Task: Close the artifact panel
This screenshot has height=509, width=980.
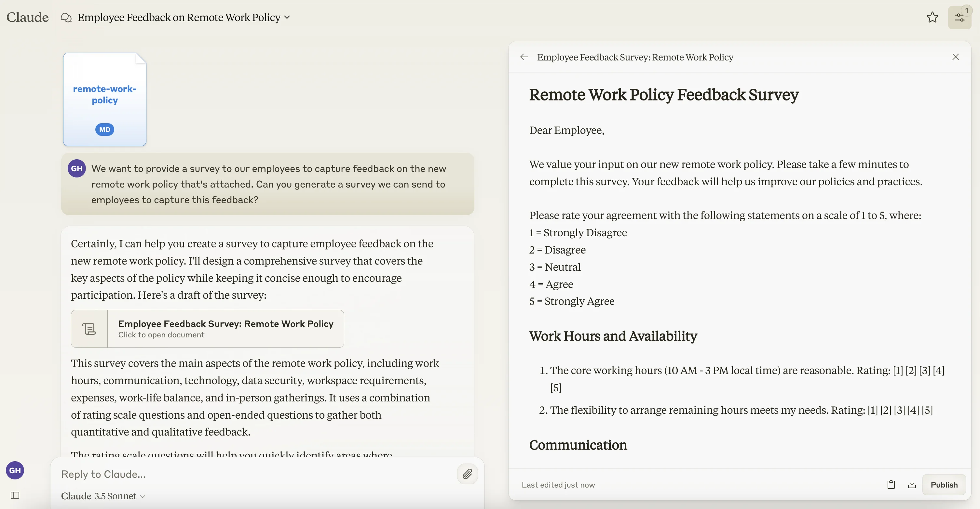Action: (x=955, y=57)
